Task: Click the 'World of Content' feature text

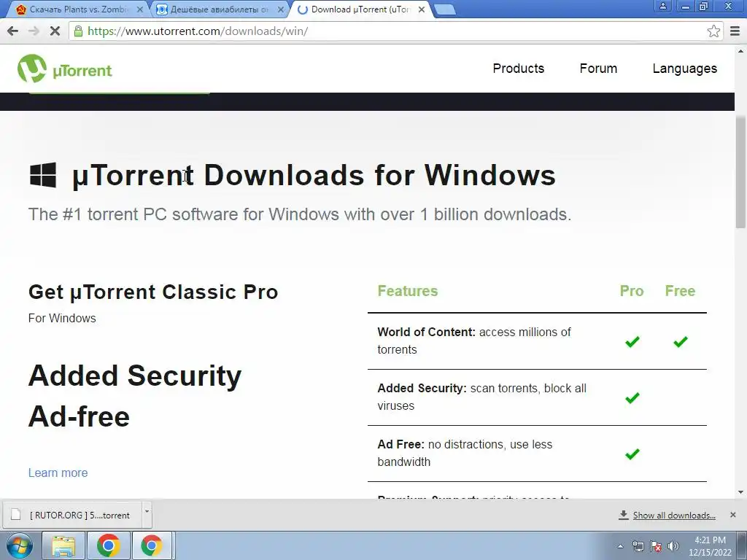Action: click(x=474, y=341)
